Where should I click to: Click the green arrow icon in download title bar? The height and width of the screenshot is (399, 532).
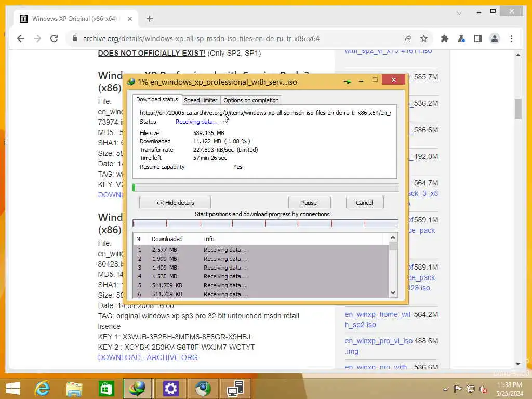click(x=347, y=82)
